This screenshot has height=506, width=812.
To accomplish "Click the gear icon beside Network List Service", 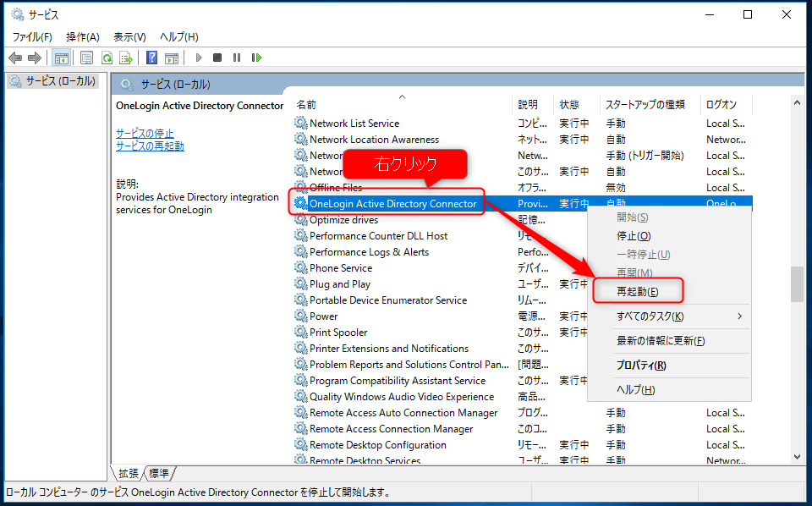I will pos(301,123).
